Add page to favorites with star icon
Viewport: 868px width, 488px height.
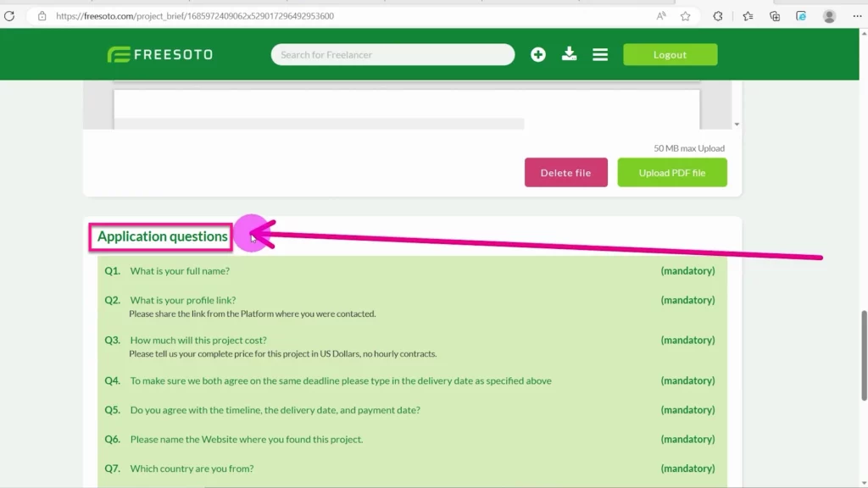pos(685,16)
